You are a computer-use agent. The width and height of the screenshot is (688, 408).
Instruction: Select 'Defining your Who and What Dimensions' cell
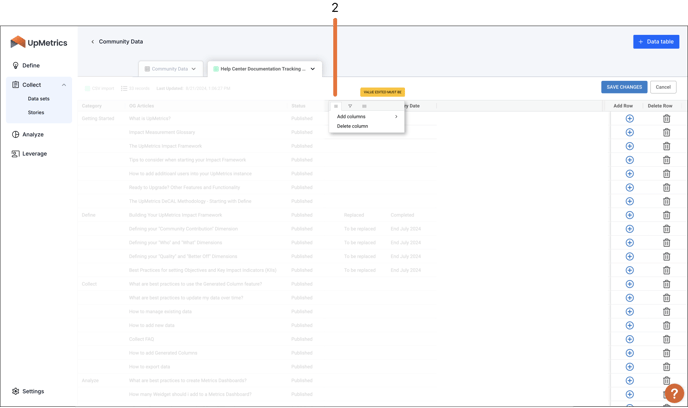(x=176, y=243)
